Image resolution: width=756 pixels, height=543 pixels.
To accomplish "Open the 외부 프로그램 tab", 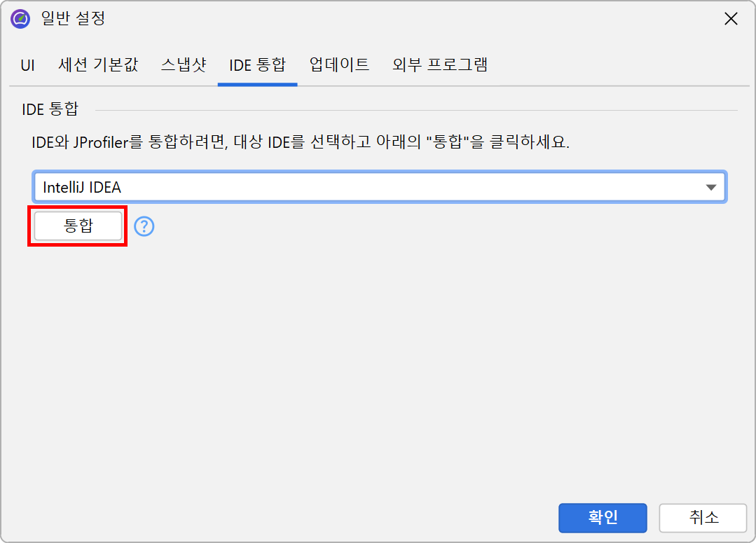I will coord(440,64).
